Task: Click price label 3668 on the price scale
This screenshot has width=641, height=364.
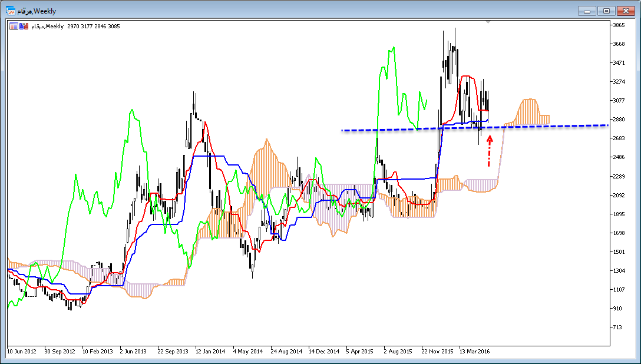Action: coord(619,44)
